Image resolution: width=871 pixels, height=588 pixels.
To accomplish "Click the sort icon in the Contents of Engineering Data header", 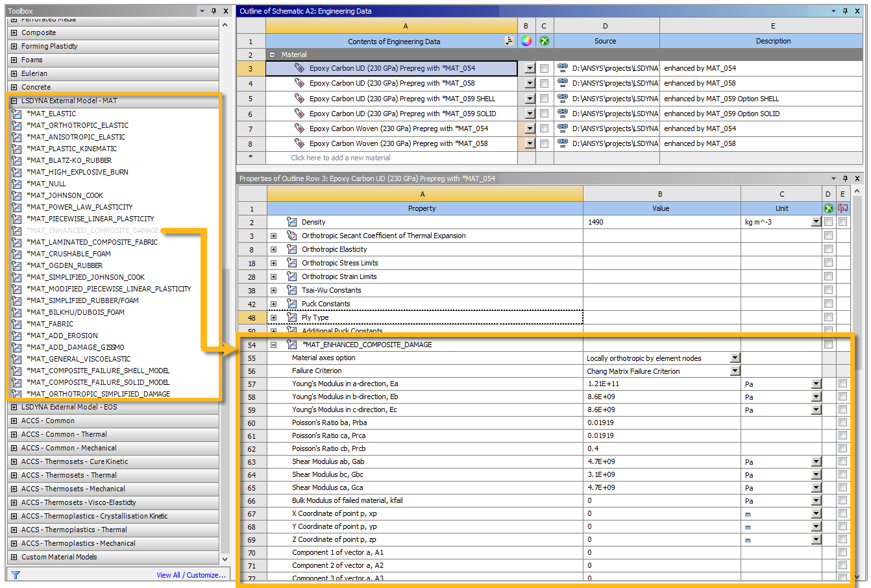I will (509, 40).
